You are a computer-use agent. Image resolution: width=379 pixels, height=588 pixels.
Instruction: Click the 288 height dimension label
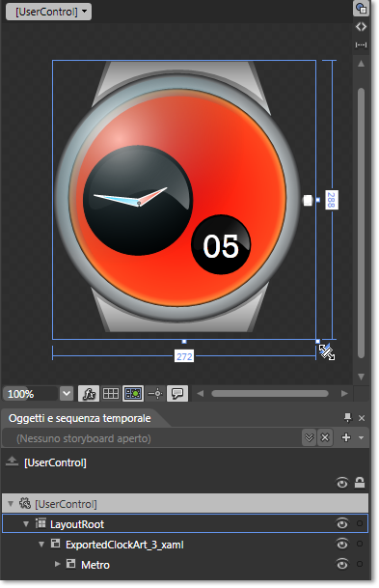[x=331, y=200]
